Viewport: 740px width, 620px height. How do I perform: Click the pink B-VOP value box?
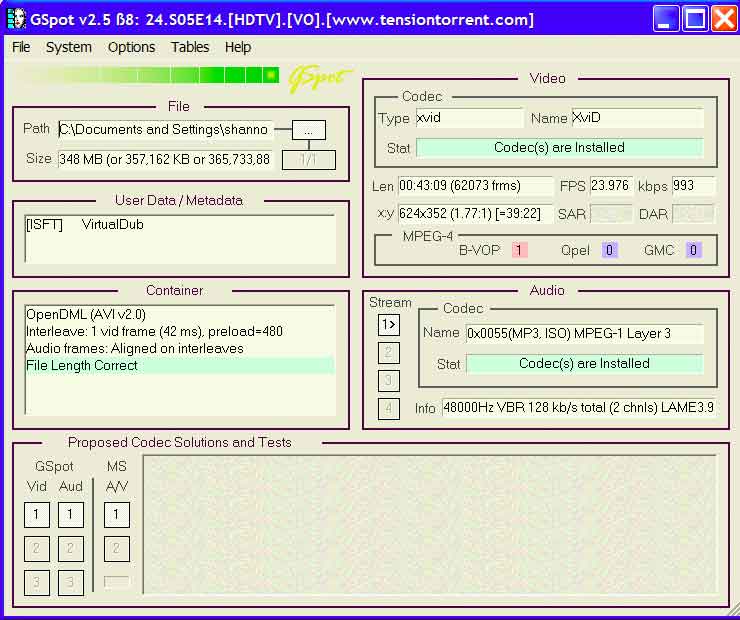coord(520,250)
